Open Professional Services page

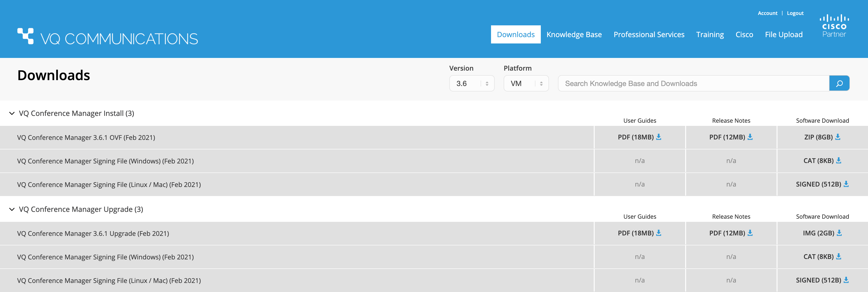coord(649,34)
